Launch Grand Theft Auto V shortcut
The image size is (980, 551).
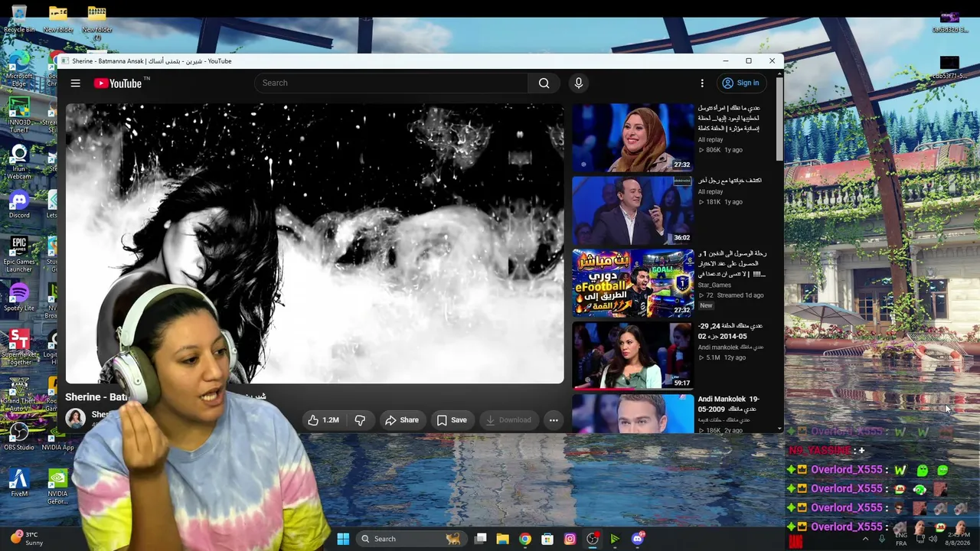coord(19,395)
